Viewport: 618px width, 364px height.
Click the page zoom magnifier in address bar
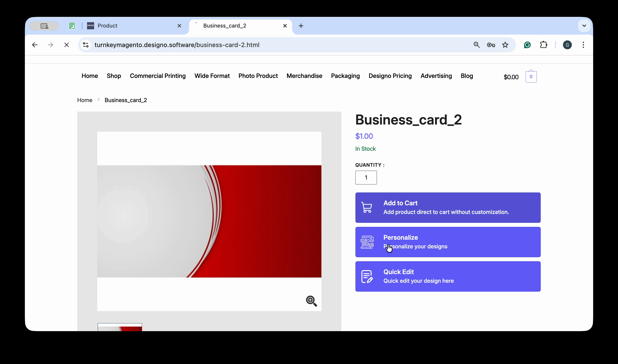[477, 45]
